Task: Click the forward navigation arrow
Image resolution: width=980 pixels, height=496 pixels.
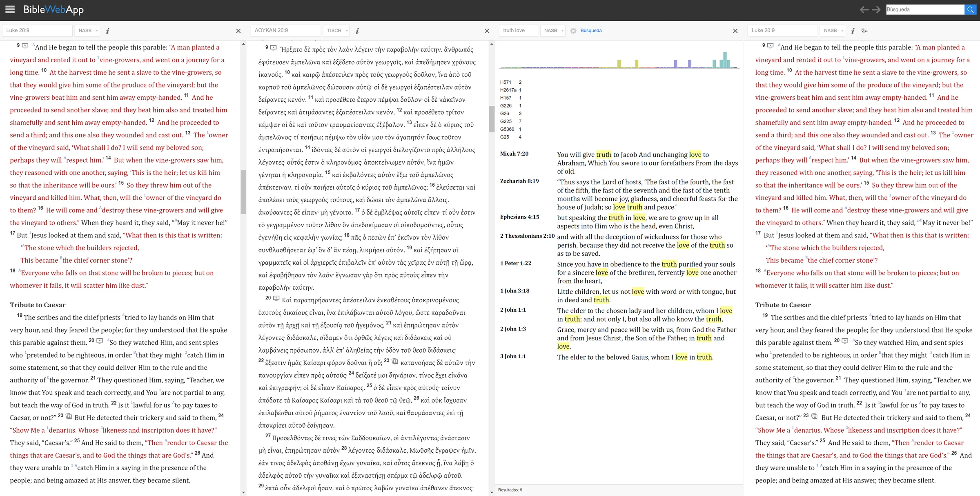Action: click(x=877, y=9)
